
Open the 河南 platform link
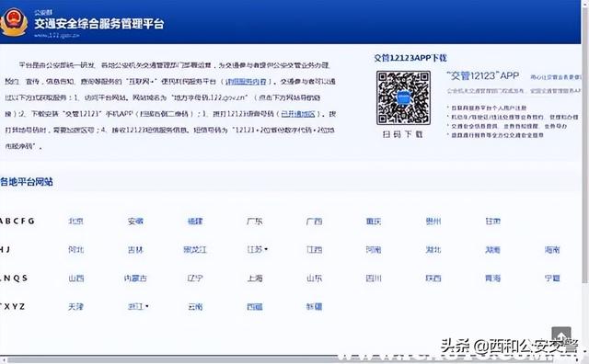tap(374, 249)
